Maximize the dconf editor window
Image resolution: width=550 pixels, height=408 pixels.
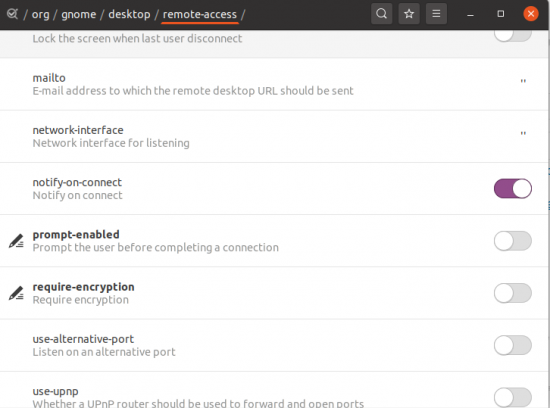click(x=501, y=14)
